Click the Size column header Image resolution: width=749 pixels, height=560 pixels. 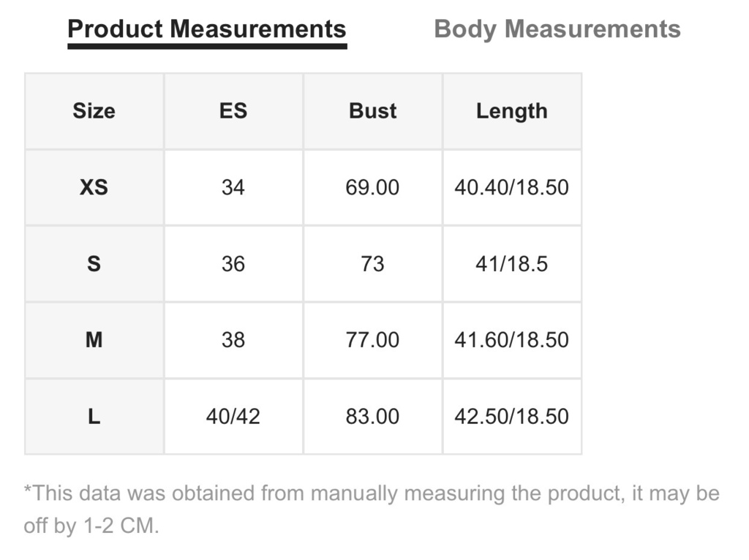(94, 111)
